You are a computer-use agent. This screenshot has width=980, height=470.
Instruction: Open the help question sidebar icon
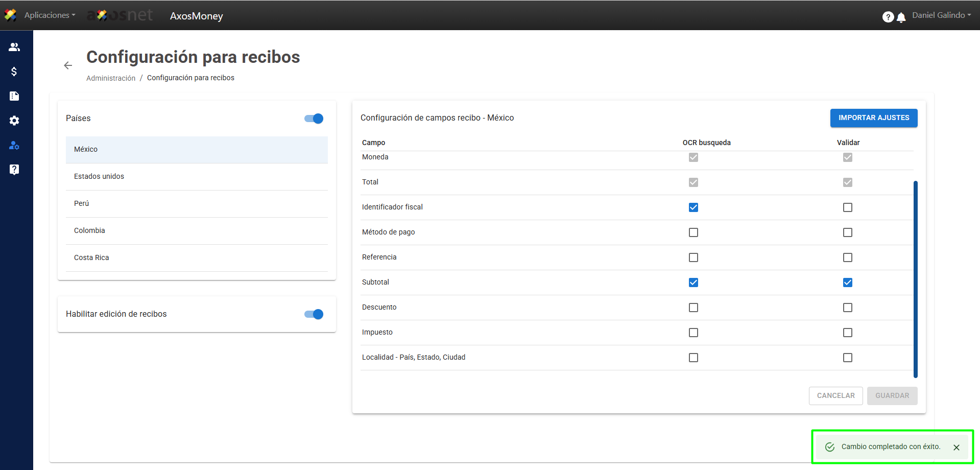pyautogui.click(x=14, y=170)
